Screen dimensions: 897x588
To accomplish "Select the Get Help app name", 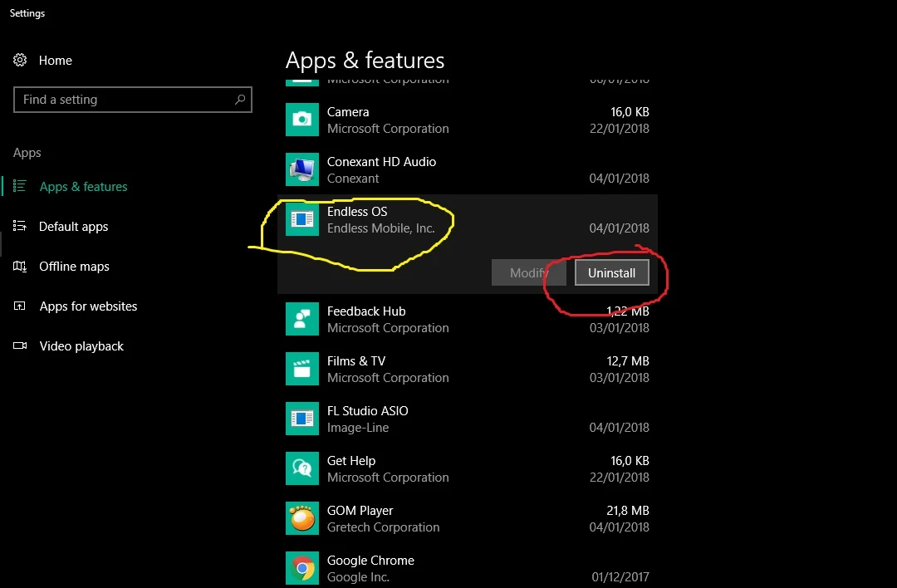I will click(x=351, y=460).
